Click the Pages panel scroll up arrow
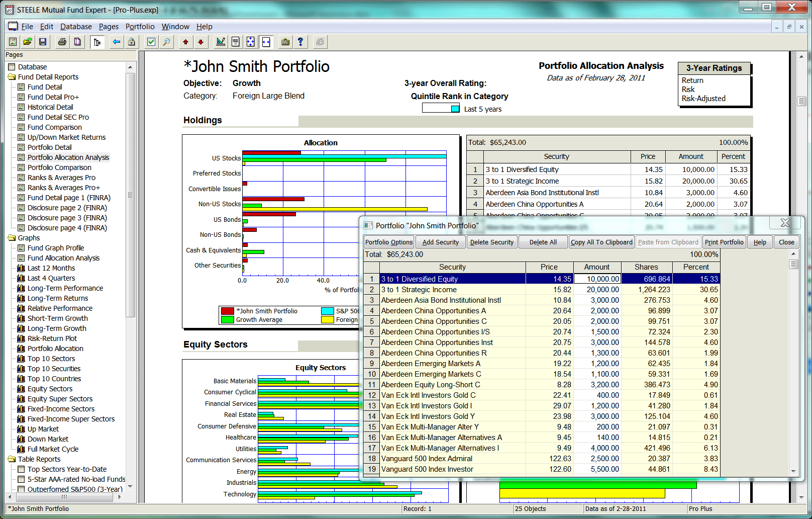Screen dimensions: 812x519 [x=130, y=67]
